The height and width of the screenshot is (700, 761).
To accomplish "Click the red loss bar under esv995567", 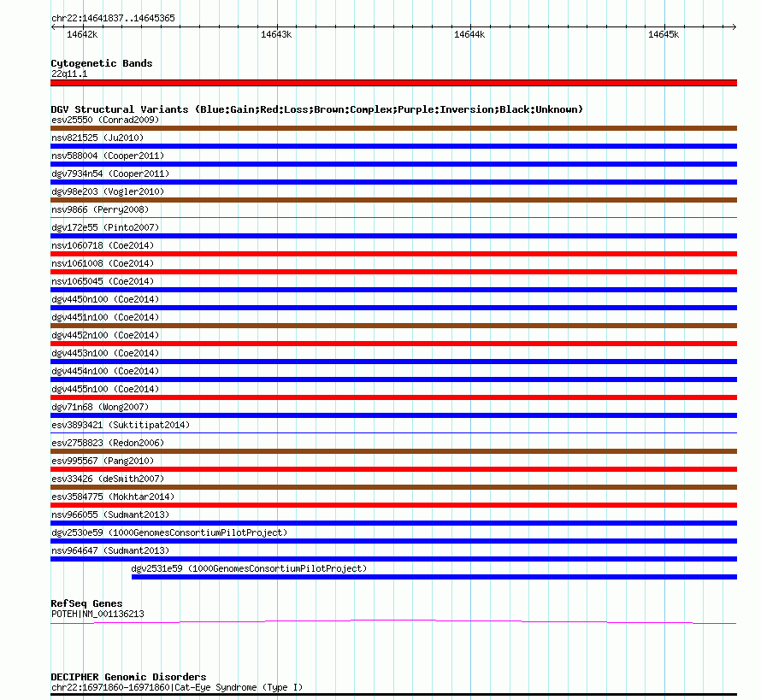I will 393,469.
